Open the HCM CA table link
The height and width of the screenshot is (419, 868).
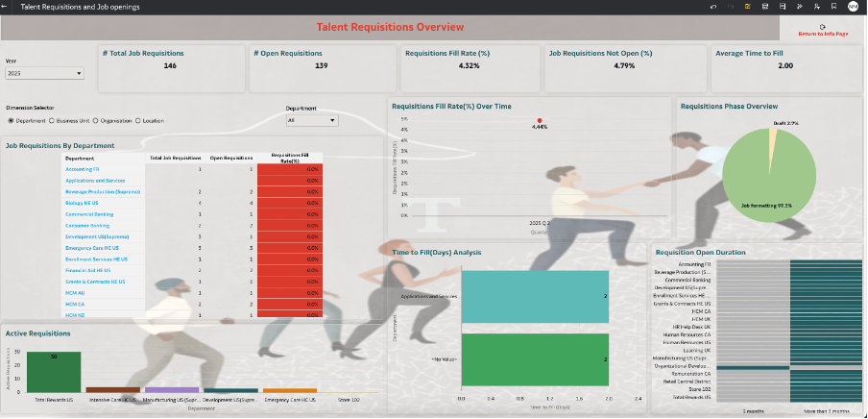75,305
